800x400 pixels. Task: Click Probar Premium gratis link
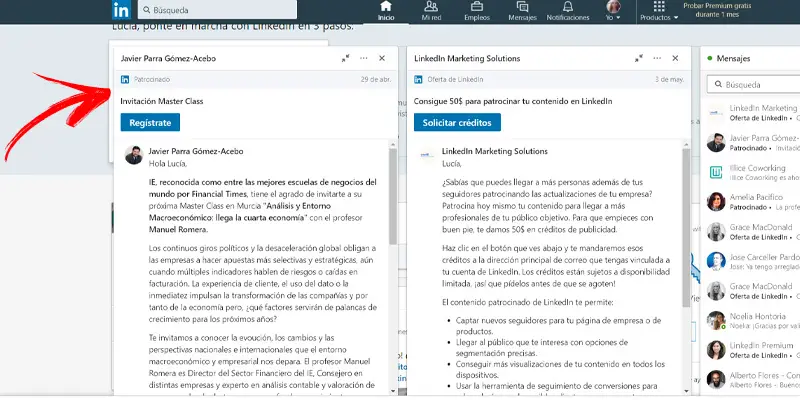717,10
